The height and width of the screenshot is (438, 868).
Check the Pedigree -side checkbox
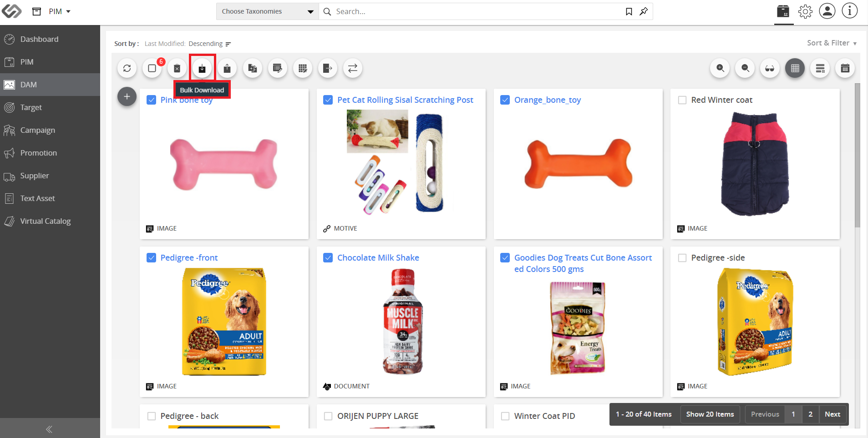(x=682, y=258)
